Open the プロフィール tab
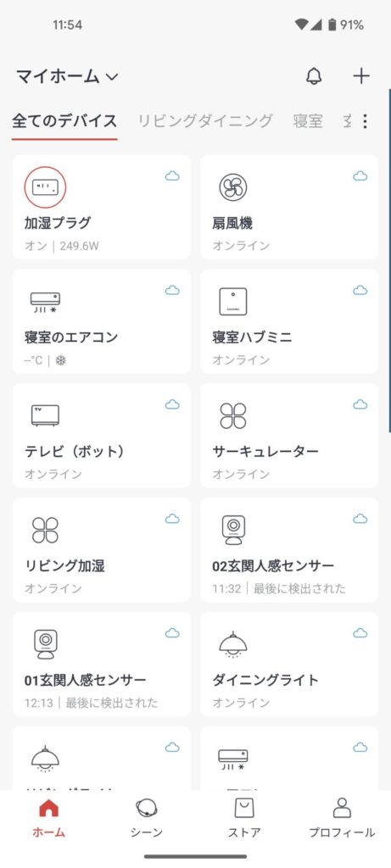Image resolution: width=391 pixels, height=868 pixels. pos(342,819)
